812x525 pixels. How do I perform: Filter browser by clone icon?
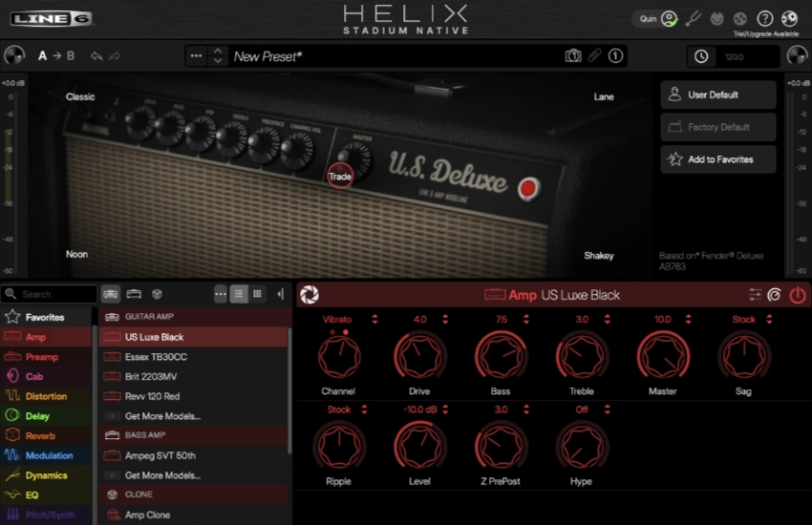157,294
